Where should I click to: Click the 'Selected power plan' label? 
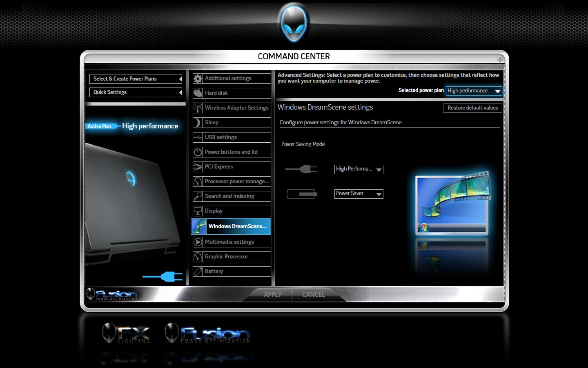(x=421, y=90)
